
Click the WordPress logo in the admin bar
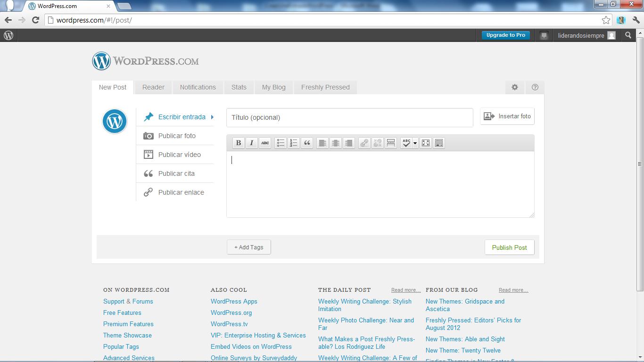8,35
